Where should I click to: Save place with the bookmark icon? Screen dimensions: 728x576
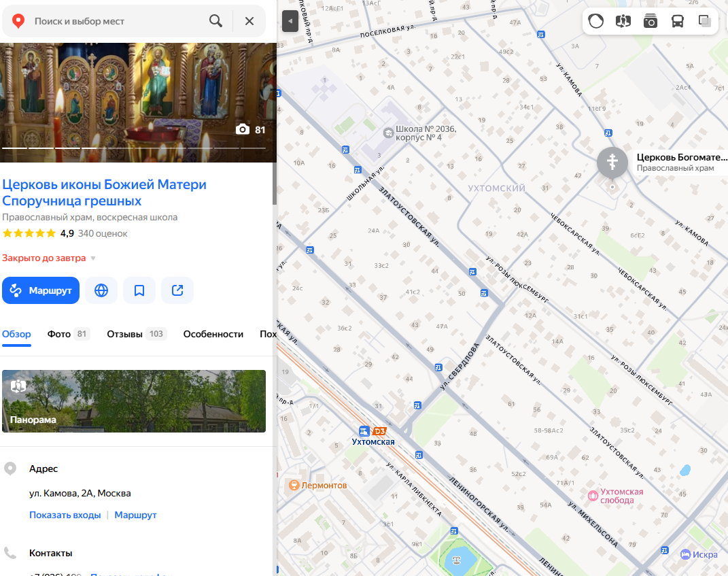139,290
